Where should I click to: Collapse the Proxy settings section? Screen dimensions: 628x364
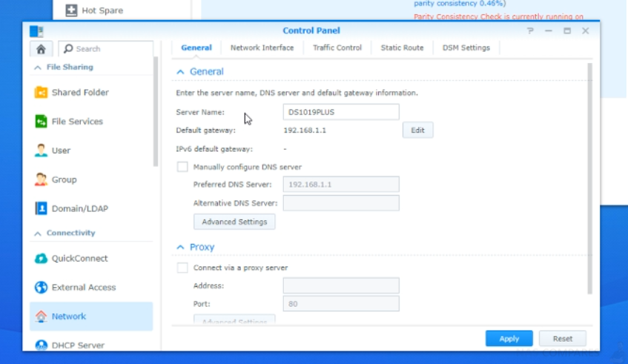180,247
